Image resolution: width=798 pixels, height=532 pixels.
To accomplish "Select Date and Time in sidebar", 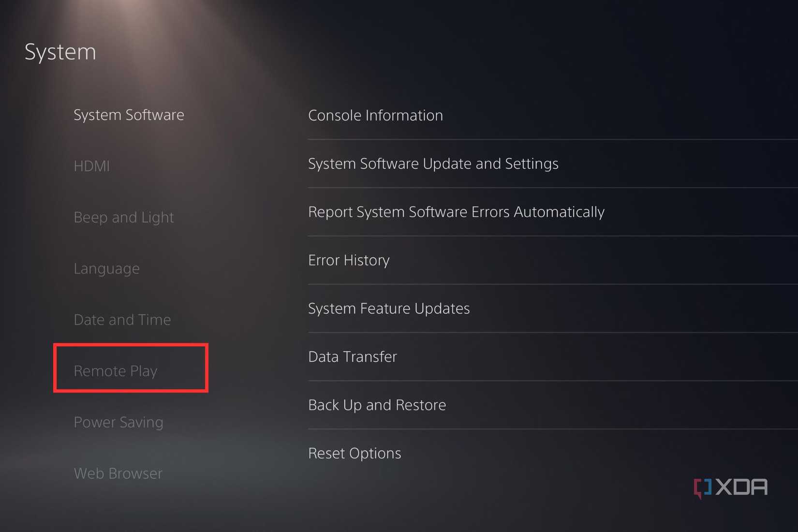I will tap(122, 319).
